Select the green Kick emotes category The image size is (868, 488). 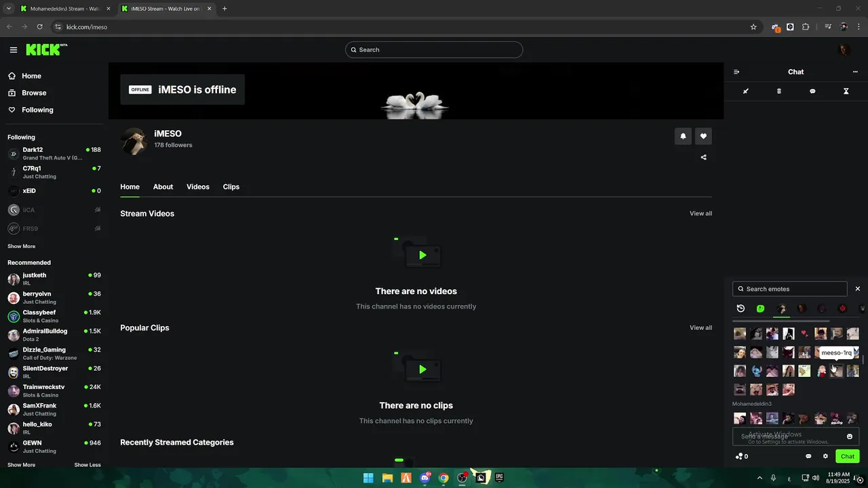(x=761, y=308)
